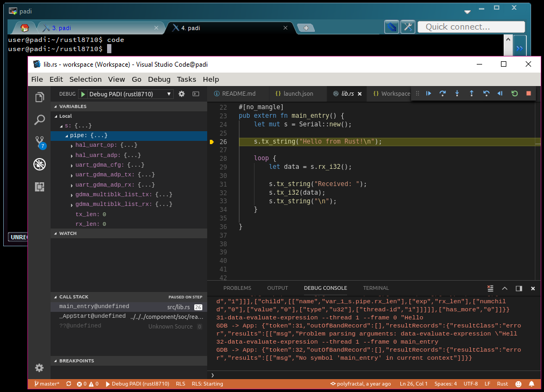This screenshot has height=392, width=544.
Task: Stop the debug session
Action: (529, 93)
